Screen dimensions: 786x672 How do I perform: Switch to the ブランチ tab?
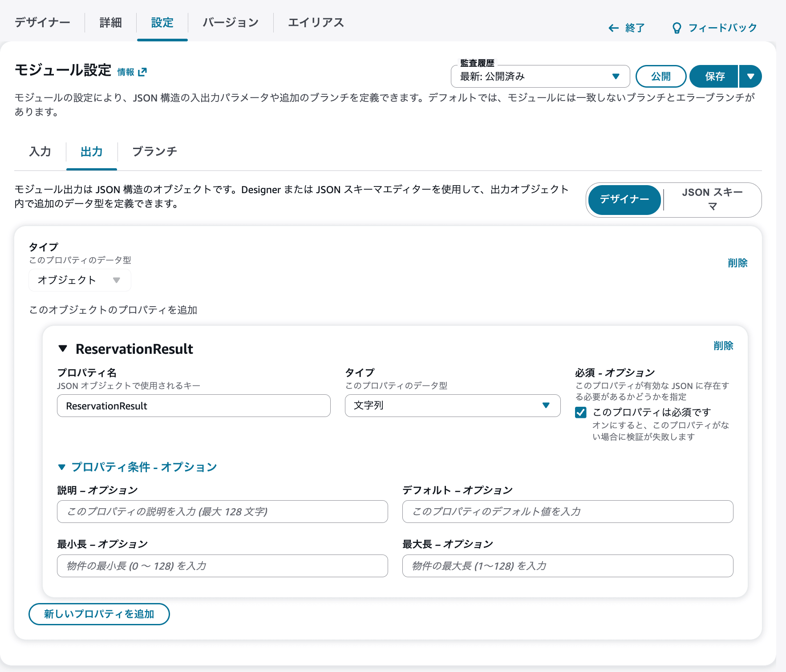point(154,152)
